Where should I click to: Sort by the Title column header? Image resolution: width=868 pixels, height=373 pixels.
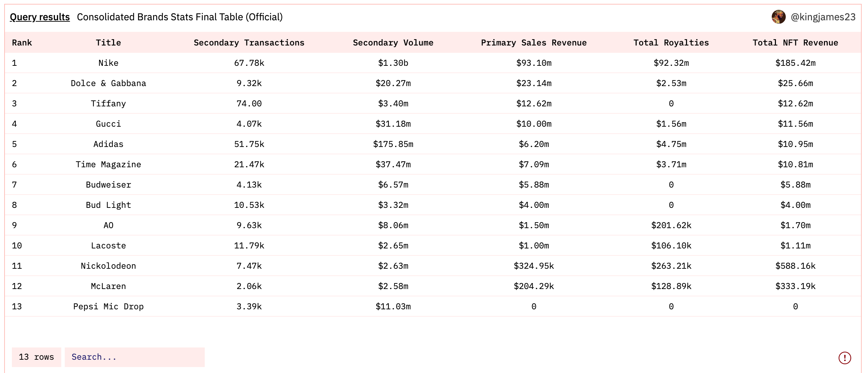(108, 43)
